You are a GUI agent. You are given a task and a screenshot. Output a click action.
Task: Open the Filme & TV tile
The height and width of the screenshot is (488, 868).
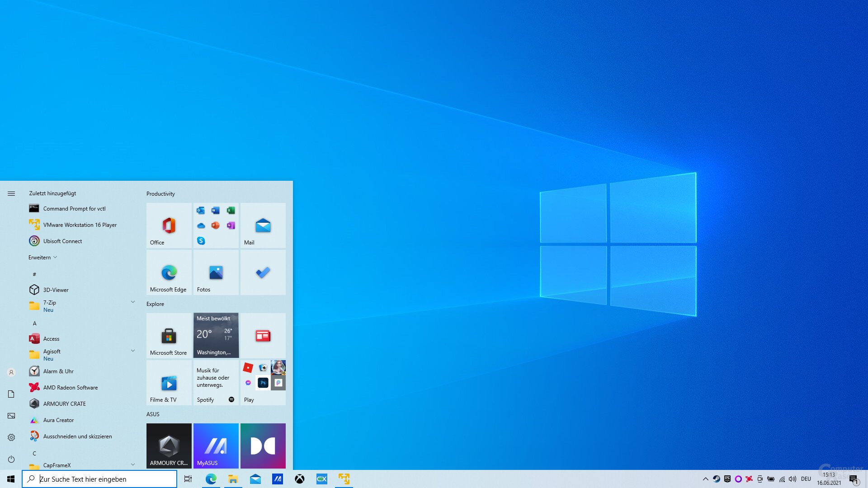click(x=169, y=383)
